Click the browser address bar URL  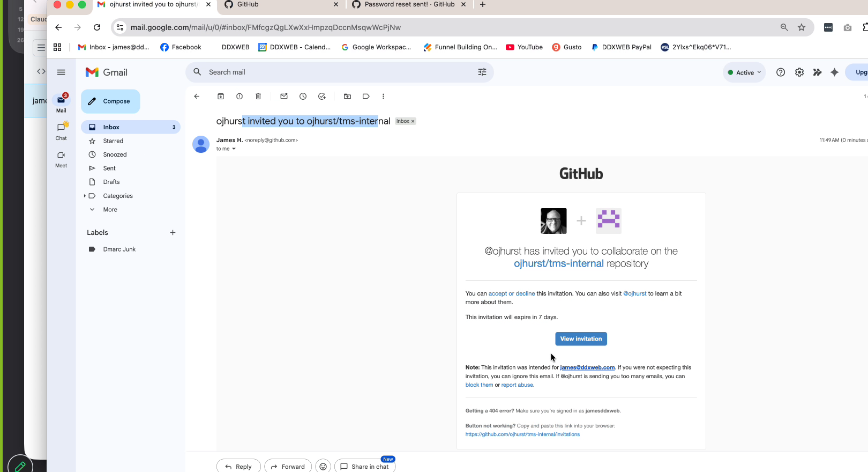tap(266, 27)
